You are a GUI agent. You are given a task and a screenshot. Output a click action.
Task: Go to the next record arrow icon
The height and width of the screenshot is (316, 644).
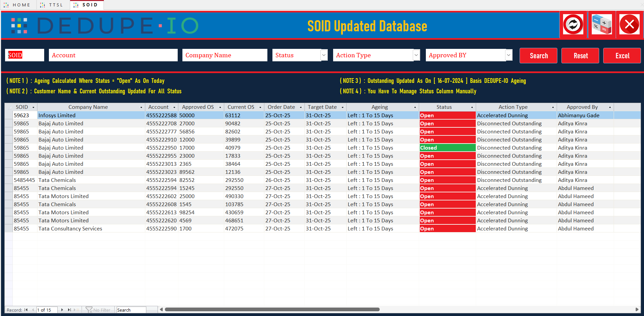pos(62,309)
